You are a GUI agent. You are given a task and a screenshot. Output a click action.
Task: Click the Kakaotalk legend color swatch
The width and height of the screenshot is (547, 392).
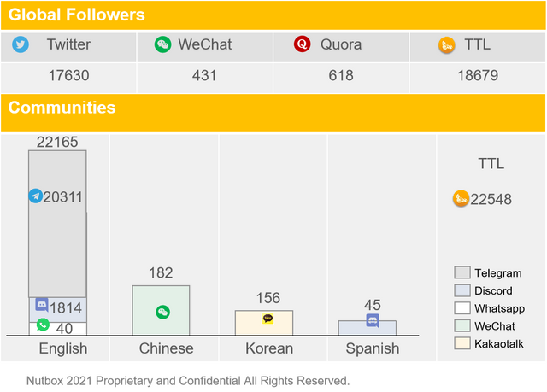pyautogui.click(x=462, y=343)
